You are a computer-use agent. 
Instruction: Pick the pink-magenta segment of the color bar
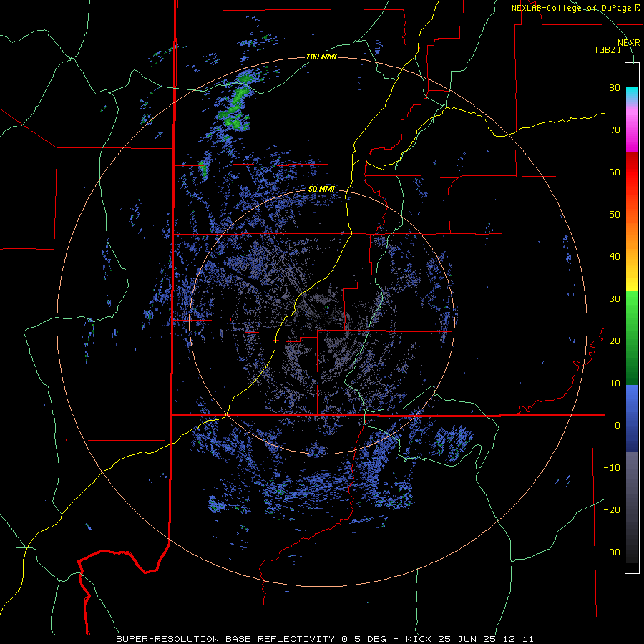tap(632, 130)
